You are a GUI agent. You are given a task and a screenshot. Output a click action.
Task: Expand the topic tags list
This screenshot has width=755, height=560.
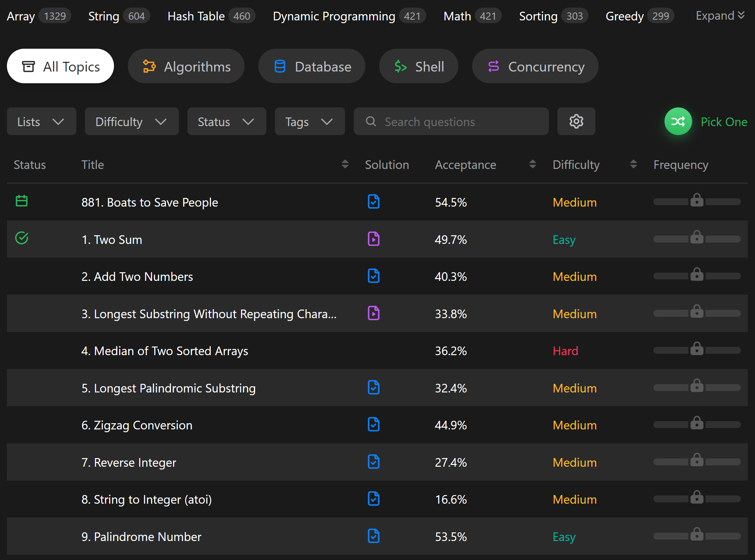point(720,16)
